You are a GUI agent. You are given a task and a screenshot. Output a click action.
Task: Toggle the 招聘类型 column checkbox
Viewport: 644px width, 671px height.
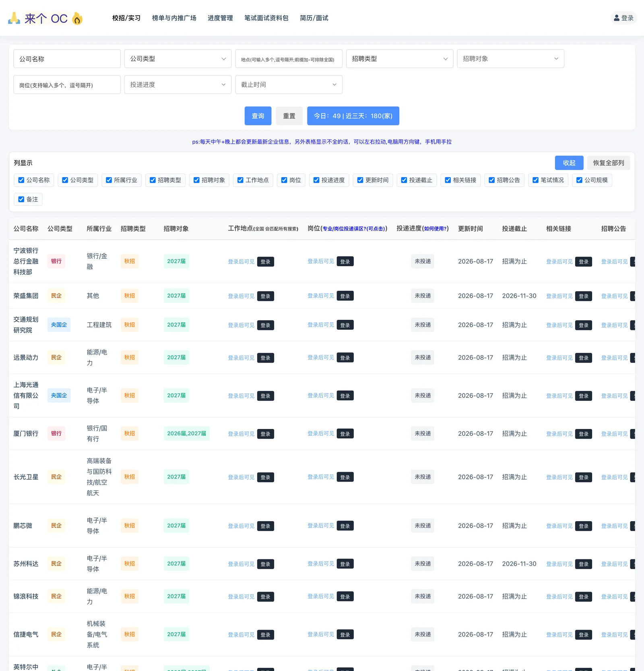pyautogui.click(x=153, y=180)
